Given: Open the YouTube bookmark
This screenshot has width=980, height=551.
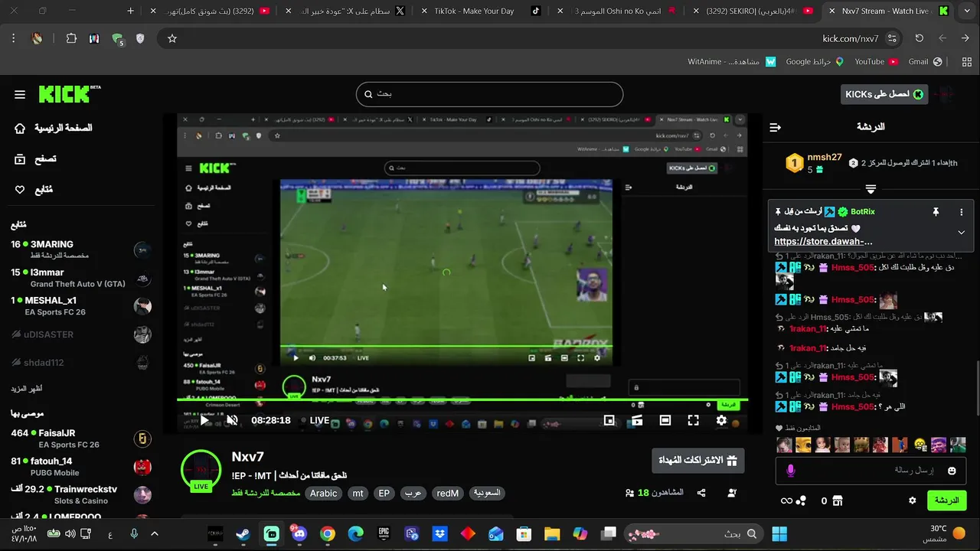Looking at the screenshot, I should pos(875,61).
